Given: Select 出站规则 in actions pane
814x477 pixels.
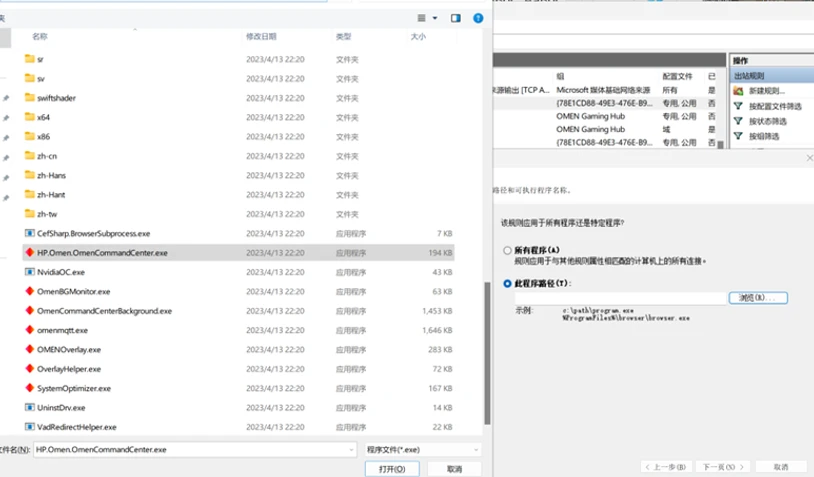Looking at the screenshot, I should 772,76.
